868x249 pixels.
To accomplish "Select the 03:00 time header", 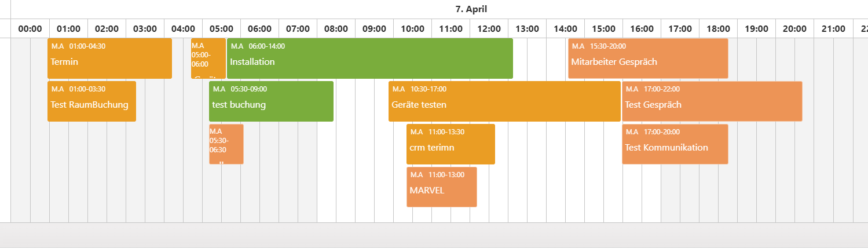I will (145, 28).
